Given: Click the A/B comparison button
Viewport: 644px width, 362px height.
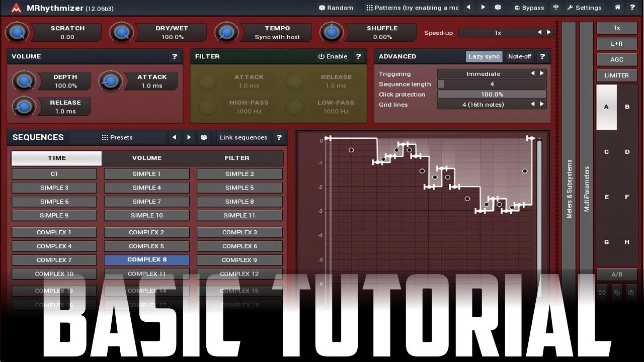Looking at the screenshot, I should click(617, 275).
